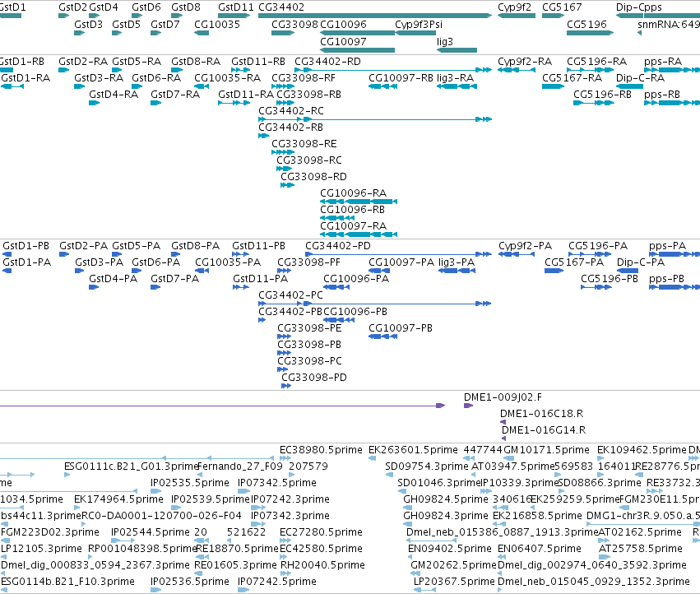The width and height of the screenshot is (700, 594).
Task: Click the EC38980.5prime EST label
Action: 321,450
